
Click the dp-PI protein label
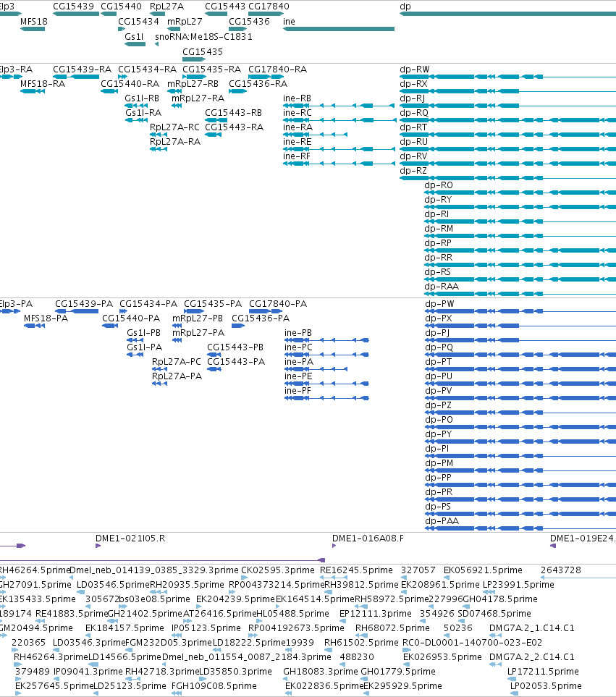[x=437, y=449]
